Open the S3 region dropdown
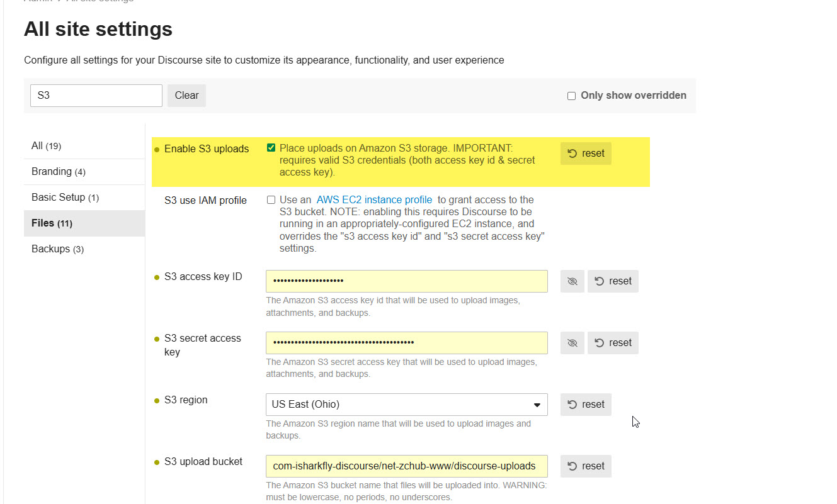Viewport: 837px width, 504px height. coord(406,405)
